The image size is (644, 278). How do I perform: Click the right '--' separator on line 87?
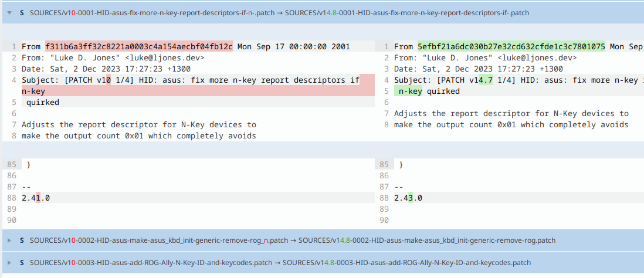pos(399,187)
